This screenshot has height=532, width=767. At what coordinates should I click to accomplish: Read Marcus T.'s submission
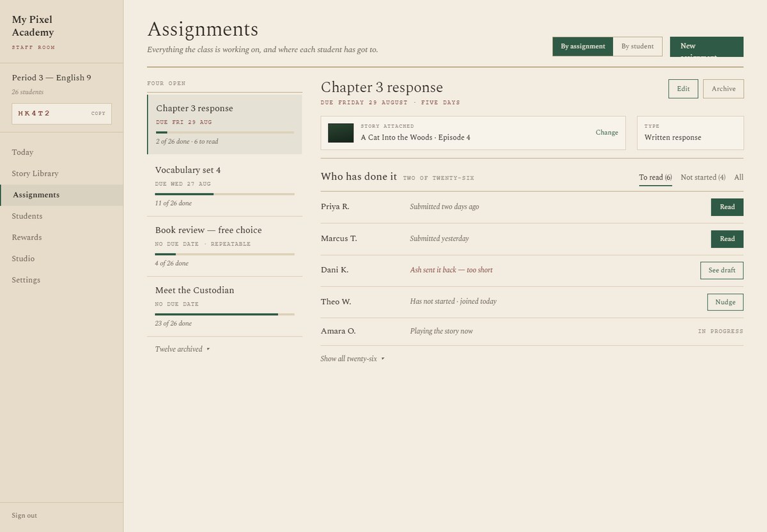click(x=727, y=239)
